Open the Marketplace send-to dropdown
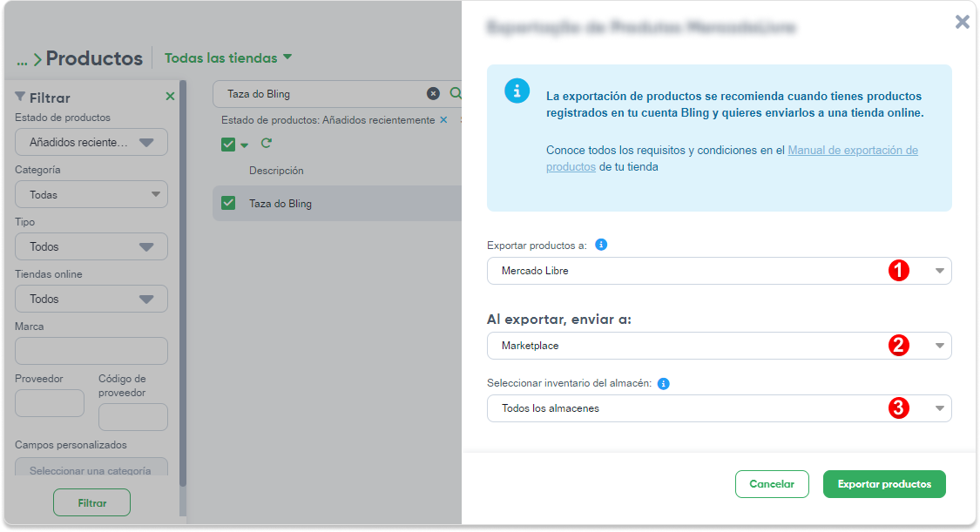 coord(720,346)
